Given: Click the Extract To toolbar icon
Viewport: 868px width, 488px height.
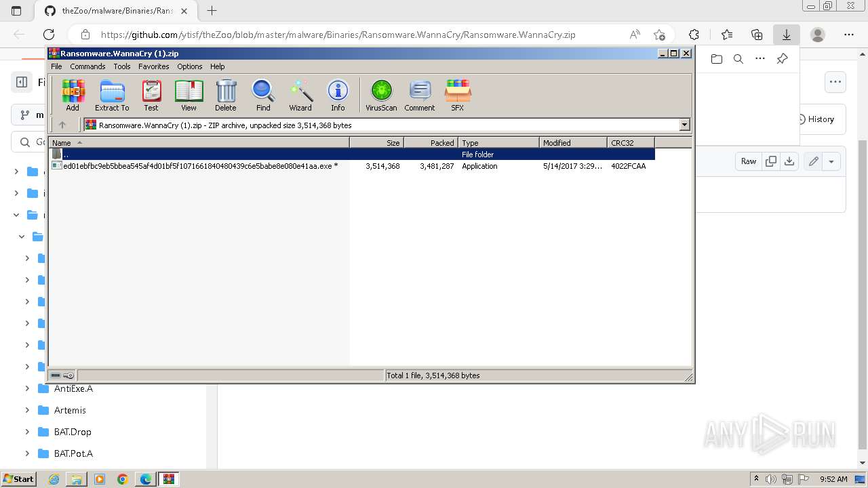Looking at the screenshot, I should [x=112, y=95].
